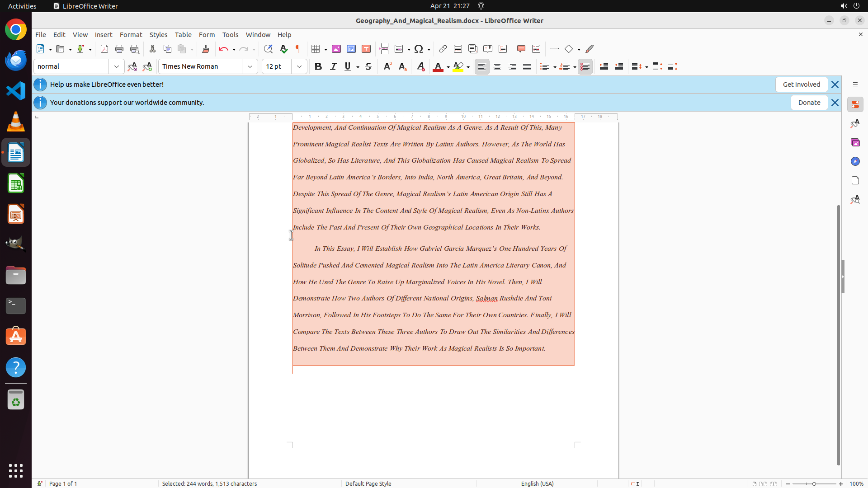Click the Export as PDF icon
Viewport: 868px width, 488px height.
[x=104, y=49]
